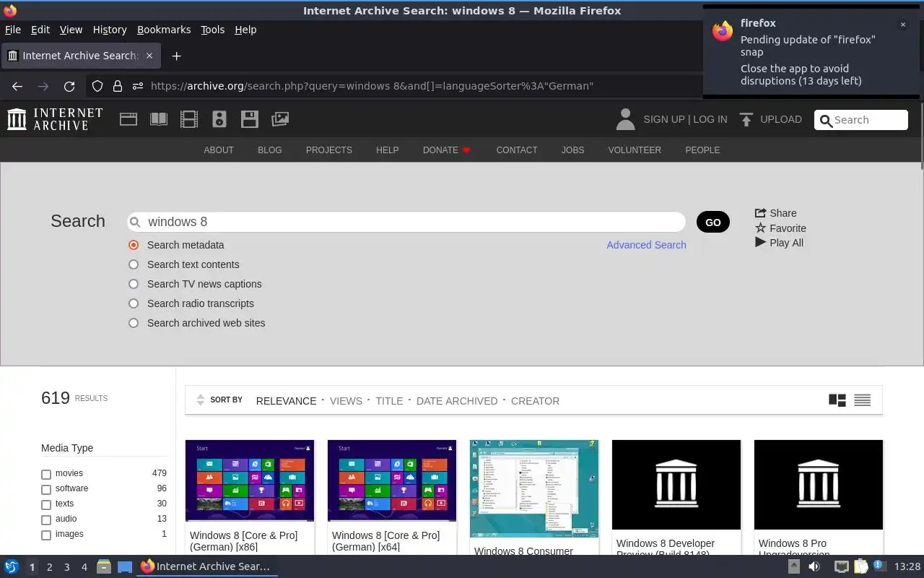Click the Share icon
The image size is (924, 578).
pos(760,212)
